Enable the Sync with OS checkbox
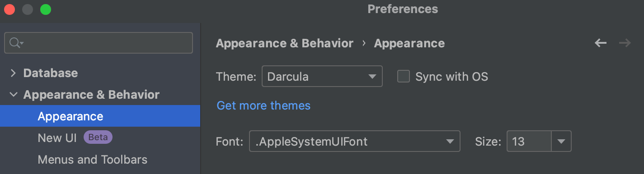 point(403,76)
